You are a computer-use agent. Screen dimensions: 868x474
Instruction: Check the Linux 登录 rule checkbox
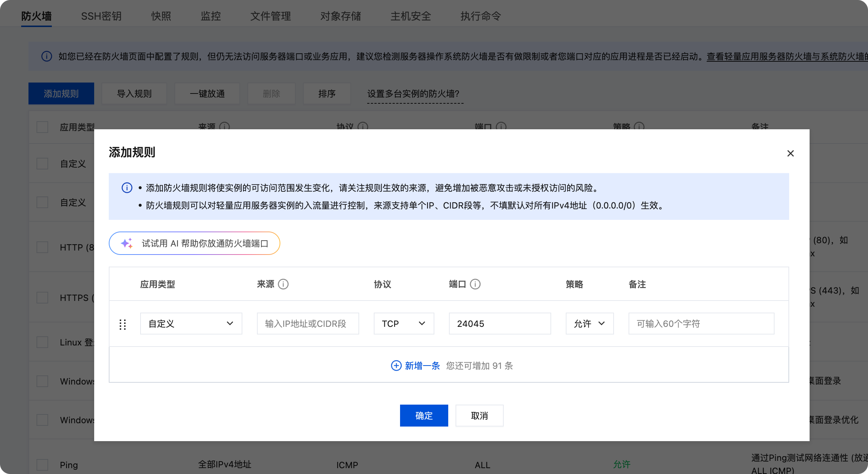click(x=42, y=342)
